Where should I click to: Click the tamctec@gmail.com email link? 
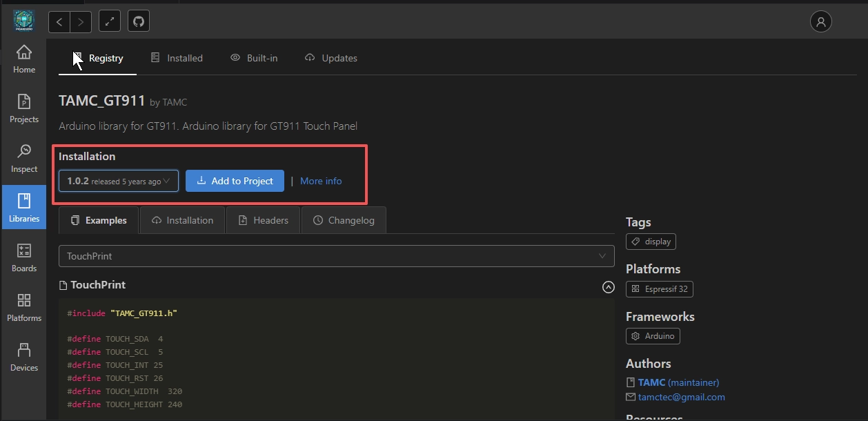[x=681, y=397]
